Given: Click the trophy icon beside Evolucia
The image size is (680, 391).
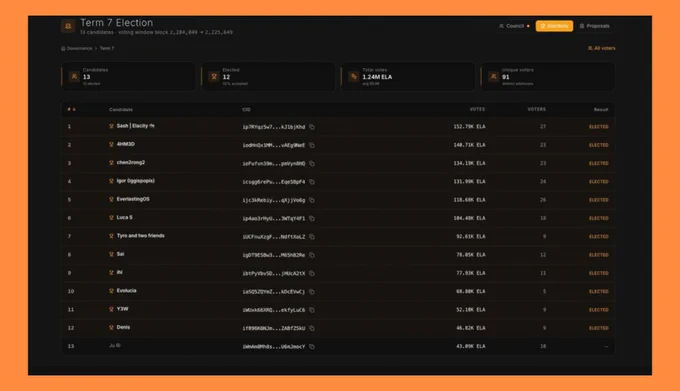Looking at the screenshot, I should point(111,291).
